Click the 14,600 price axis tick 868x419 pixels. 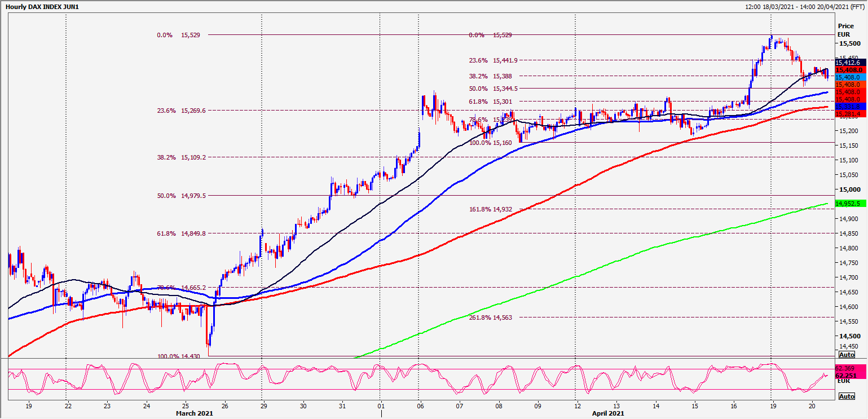(849, 307)
